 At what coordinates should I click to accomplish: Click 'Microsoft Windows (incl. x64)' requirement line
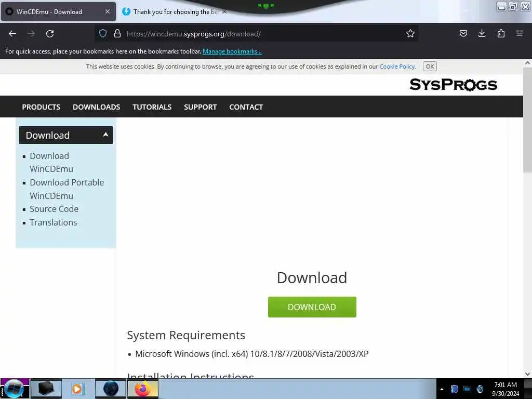(252, 354)
